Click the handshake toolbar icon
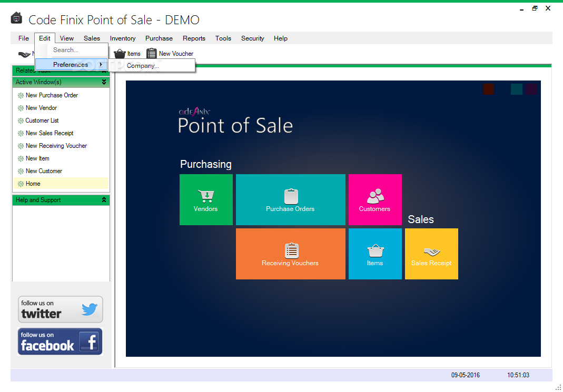 coord(24,54)
